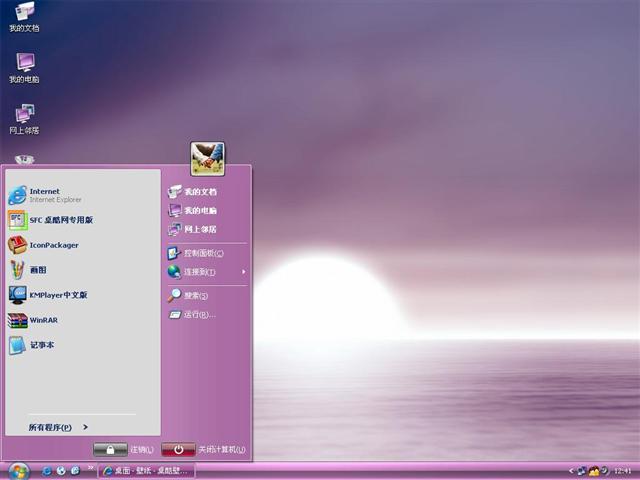Screen dimensions: 640x480
Task: Click the user account picture thumbnail
Action: point(207,158)
